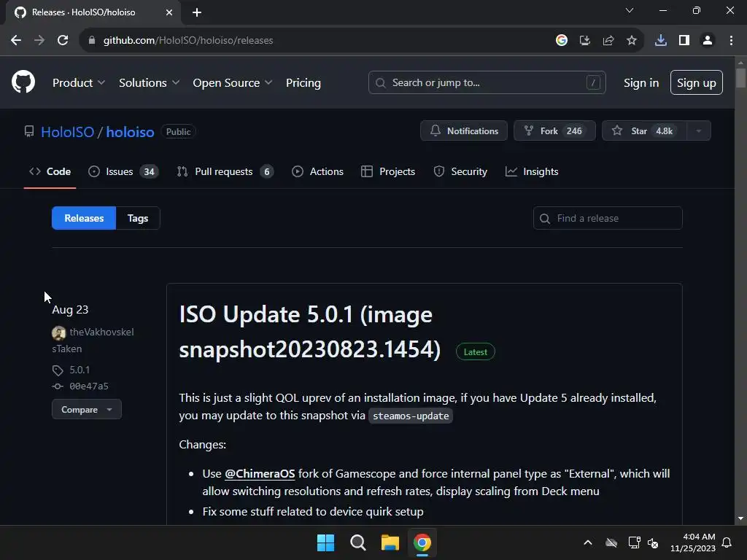
Task: Select the Releases toggle button
Action: 84,218
